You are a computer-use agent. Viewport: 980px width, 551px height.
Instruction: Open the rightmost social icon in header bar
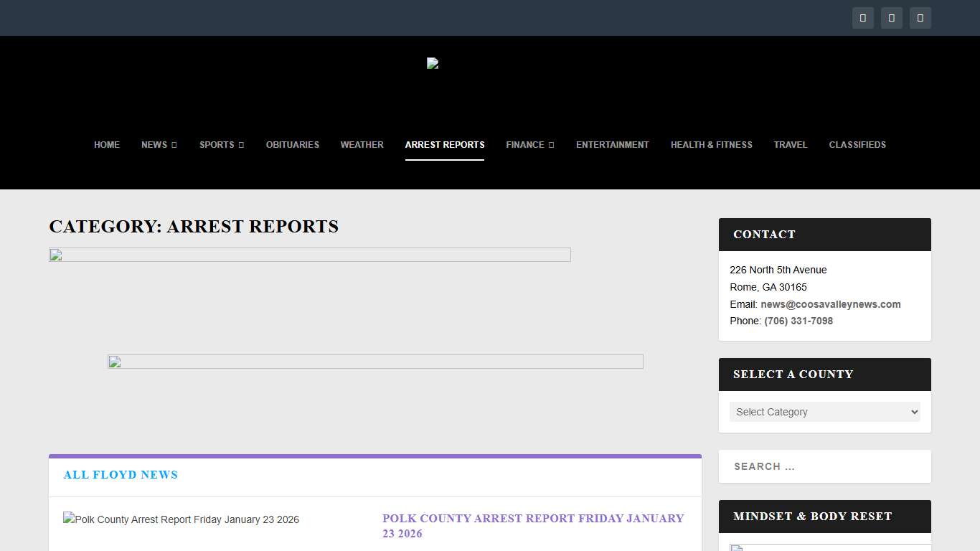920,18
